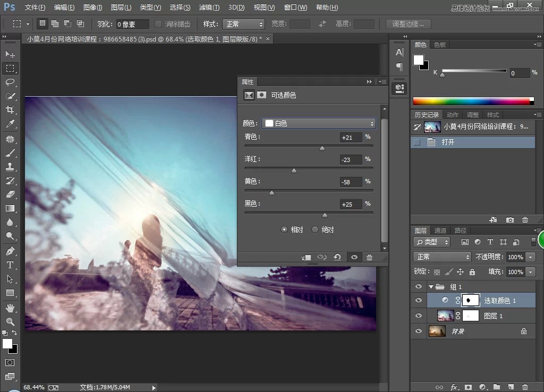Image resolution: width=544 pixels, height=392 pixels.
Task: Select the Eyedropper tool
Action: [x=10, y=124]
